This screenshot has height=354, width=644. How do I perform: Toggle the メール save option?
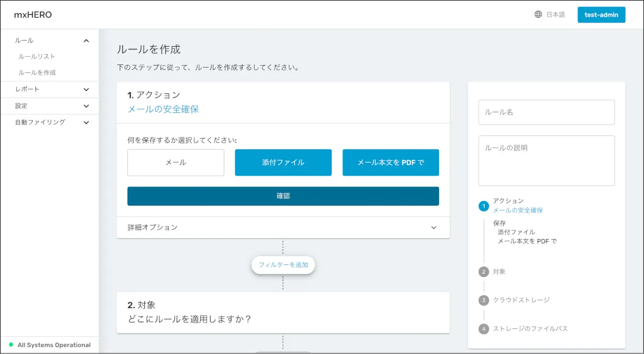pos(175,163)
